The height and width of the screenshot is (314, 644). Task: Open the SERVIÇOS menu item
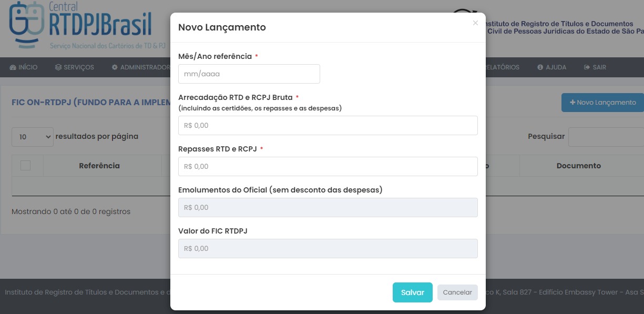coord(75,67)
